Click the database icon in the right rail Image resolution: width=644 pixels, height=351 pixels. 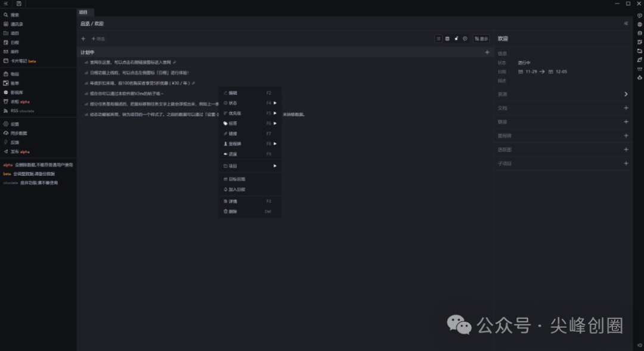click(639, 33)
